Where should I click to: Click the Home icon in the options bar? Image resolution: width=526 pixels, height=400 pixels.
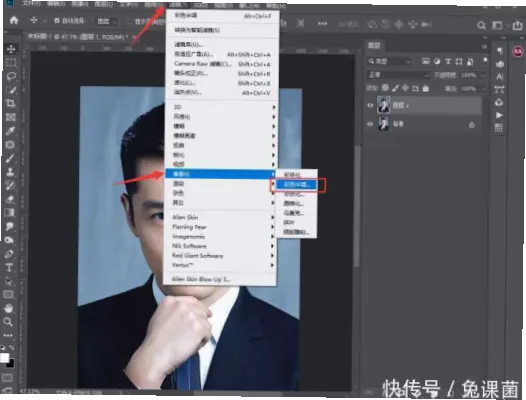pyautogui.click(x=14, y=20)
